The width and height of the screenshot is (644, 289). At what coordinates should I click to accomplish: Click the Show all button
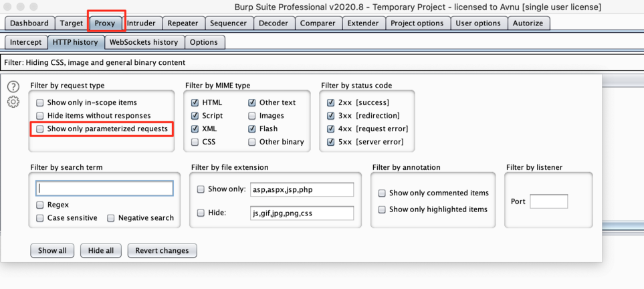click(52, 251)
